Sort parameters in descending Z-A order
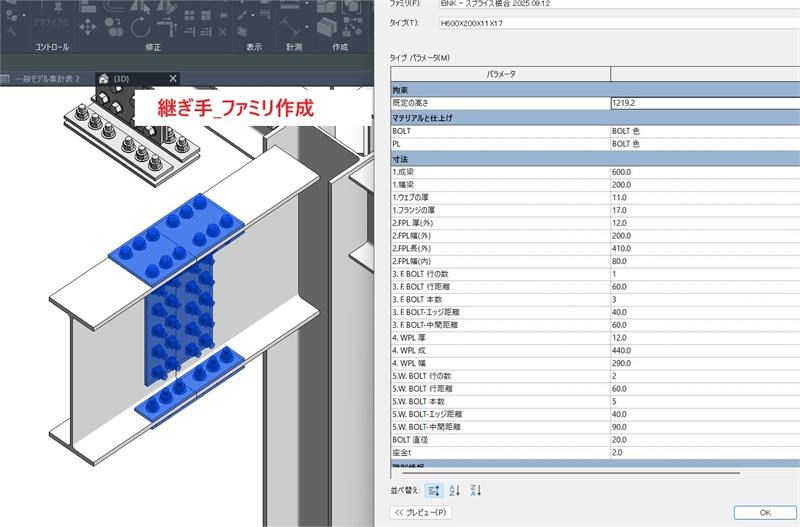 point(476,489)
